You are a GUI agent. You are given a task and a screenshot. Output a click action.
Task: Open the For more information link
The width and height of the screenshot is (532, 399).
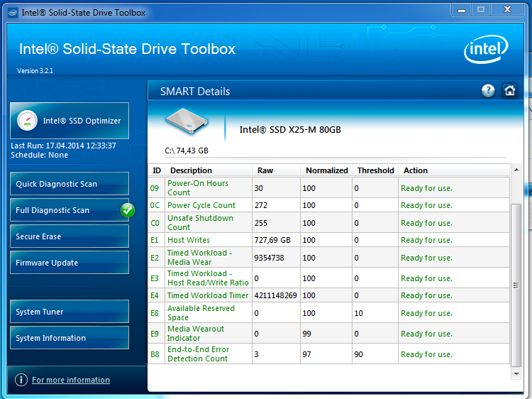coord(71,380)
